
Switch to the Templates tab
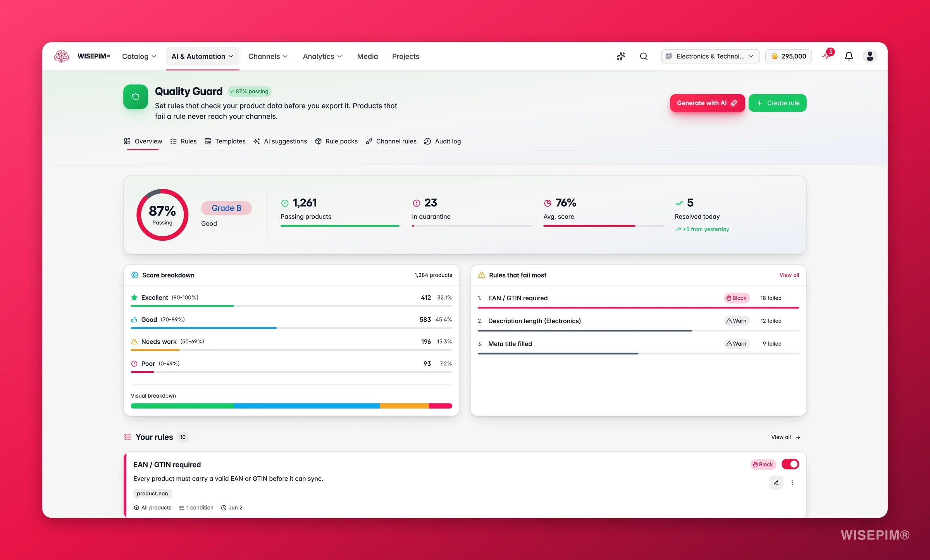pyautogui.click(x=225, y=141)
